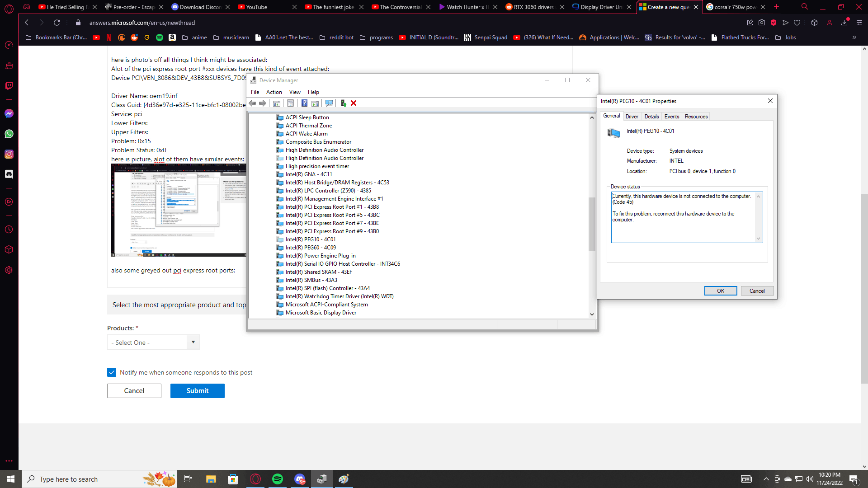Click OK in PEG10 Properties dialog
The image size is (868, 488).
click(720, 291)
